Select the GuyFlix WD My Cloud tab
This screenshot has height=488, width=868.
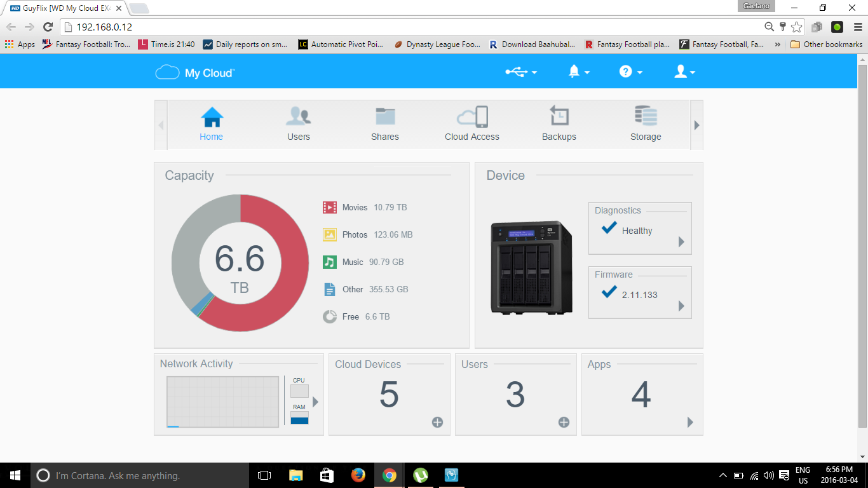tap(66, 8)
